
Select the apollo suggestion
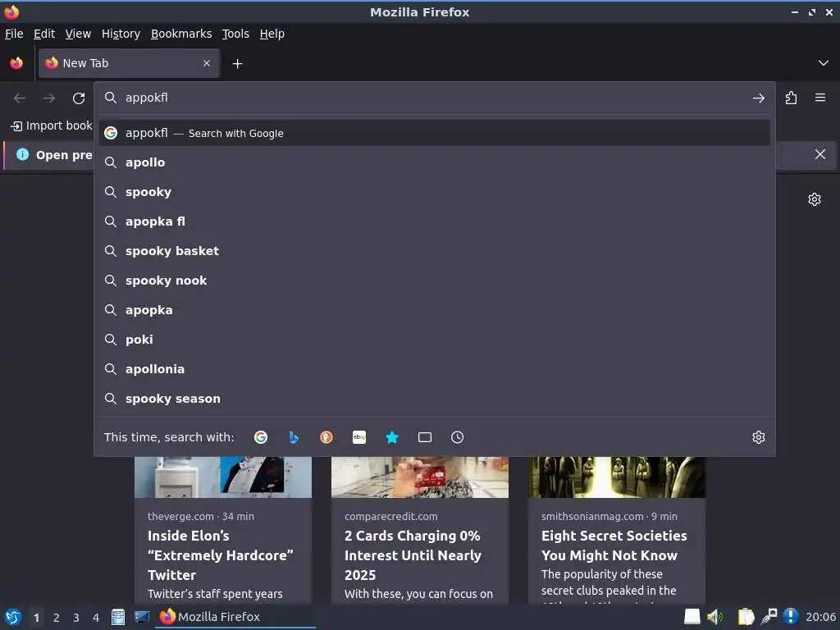[435, 162]
